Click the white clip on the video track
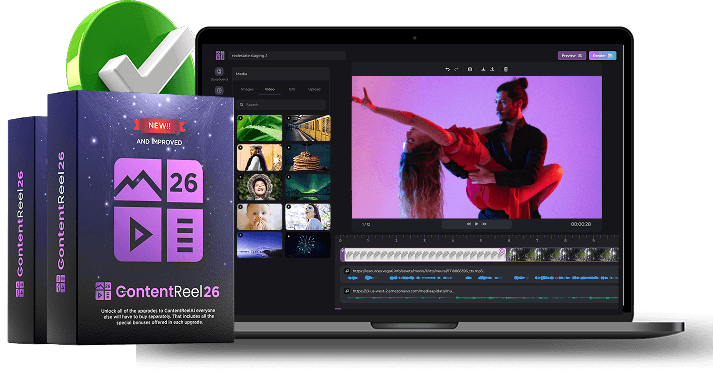Viewport: 713px width, 382px height. click(x=424, y=255)
